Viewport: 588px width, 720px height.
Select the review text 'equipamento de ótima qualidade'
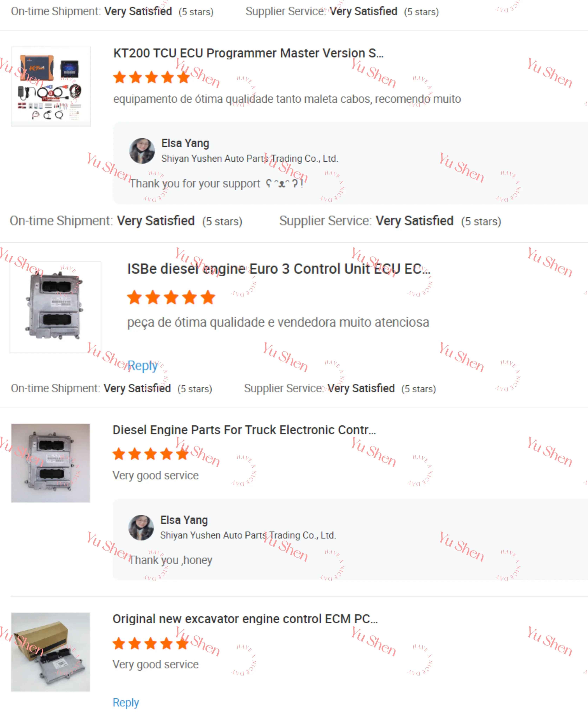pyautogui.click(x=193, y=99)
